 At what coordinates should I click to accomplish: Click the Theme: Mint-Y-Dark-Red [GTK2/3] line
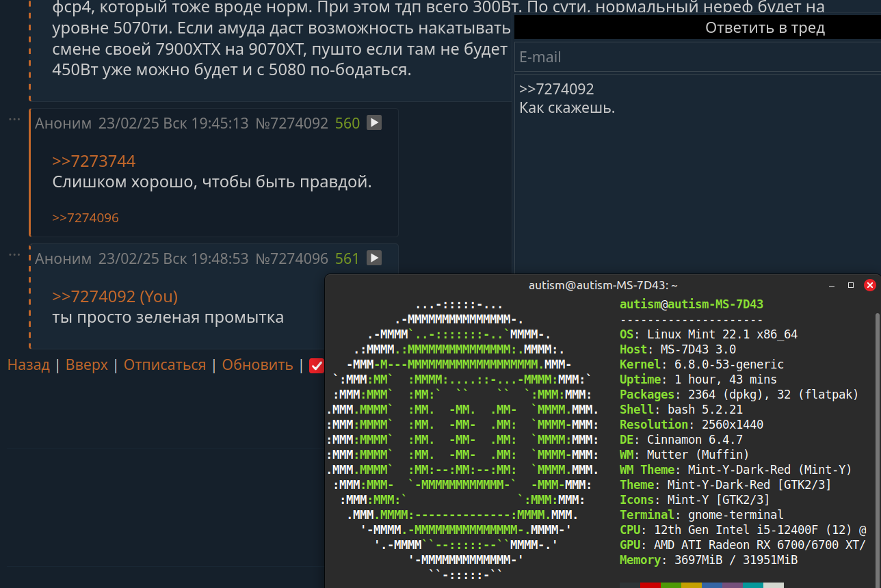pyautogui.click(x=726, y=485)
